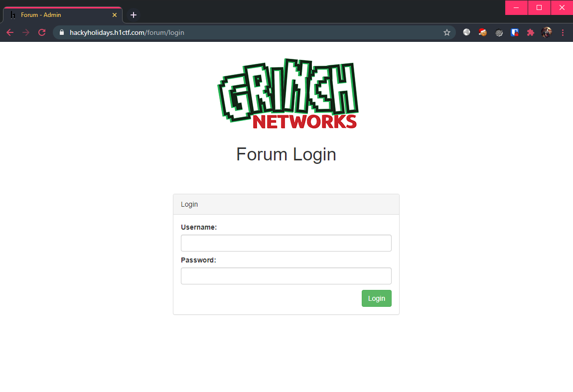Image resolution: width=573 pixels, height=392 pixels.
Task: Click the forward navigation arrow
Action: [x=26, y=32]
